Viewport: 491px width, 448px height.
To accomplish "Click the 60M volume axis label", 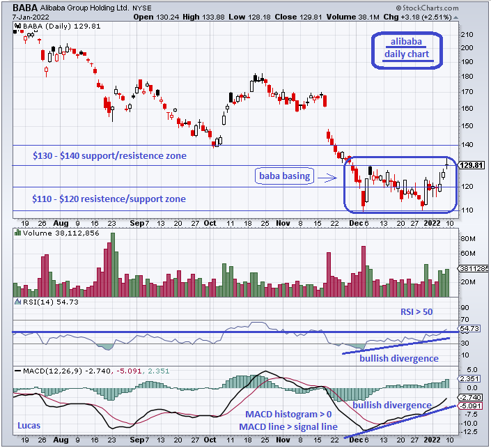I will click(468, 253).
